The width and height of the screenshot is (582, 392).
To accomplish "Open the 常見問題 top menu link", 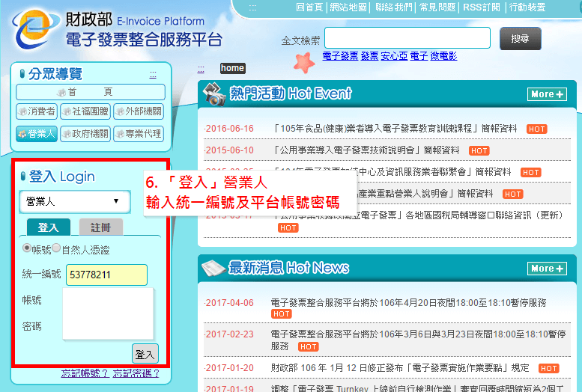I will (x=437, y=7).
